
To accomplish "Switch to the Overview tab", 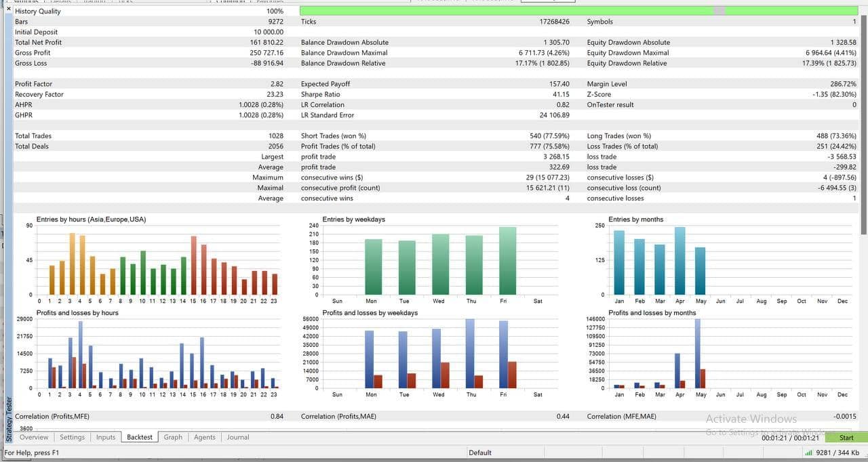I will pyautogui.click(x=34, y=438).
